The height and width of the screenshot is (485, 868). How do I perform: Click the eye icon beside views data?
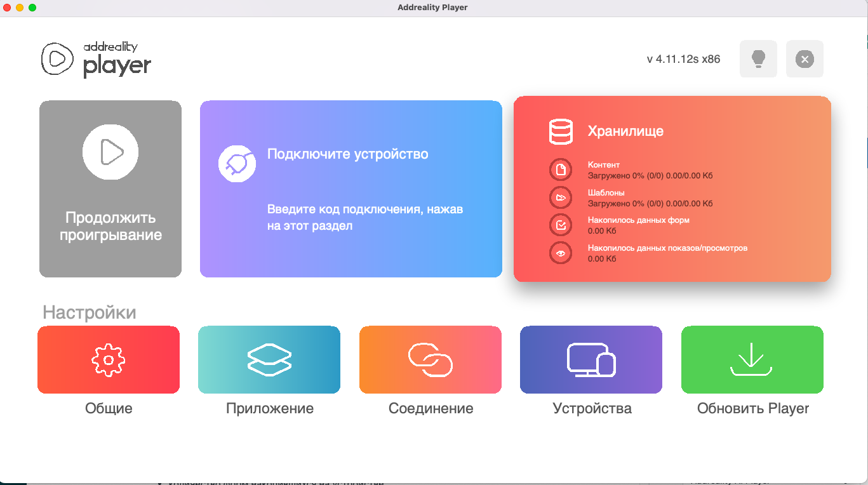tap(561, 253)
